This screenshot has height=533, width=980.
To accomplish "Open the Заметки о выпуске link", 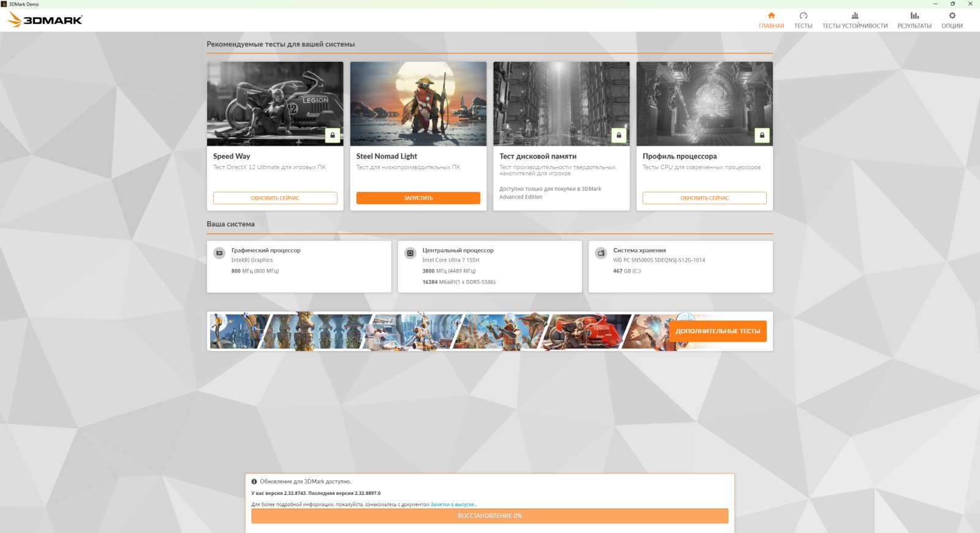I will (453, 505).
